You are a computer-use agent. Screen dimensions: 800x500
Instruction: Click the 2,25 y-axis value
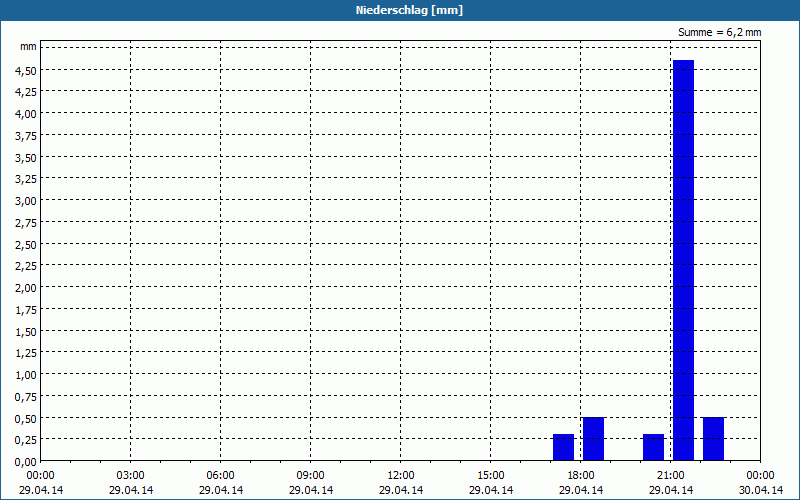point(26,266)
